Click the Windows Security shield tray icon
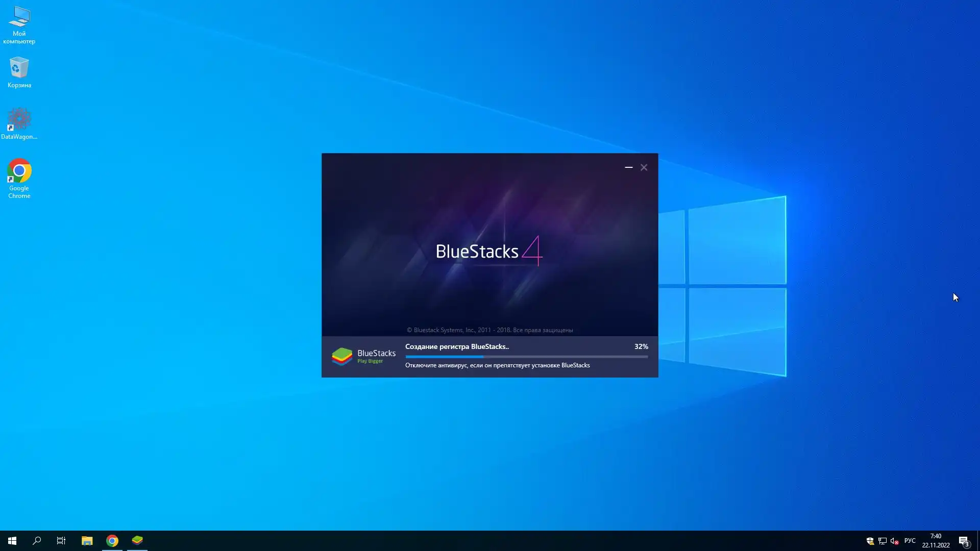980x551 pixels. pyautogui.click(x=870, y=541)
